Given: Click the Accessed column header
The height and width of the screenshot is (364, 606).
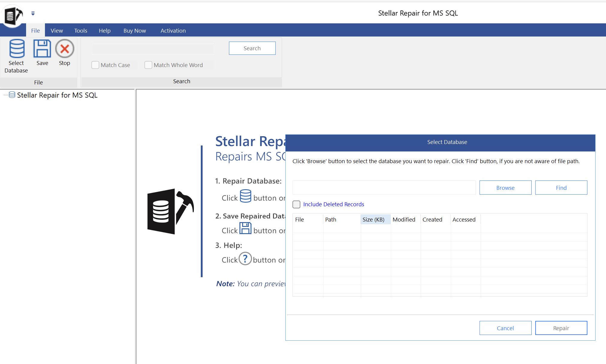Looking at the screenshot, I should (x=465, y=219).
